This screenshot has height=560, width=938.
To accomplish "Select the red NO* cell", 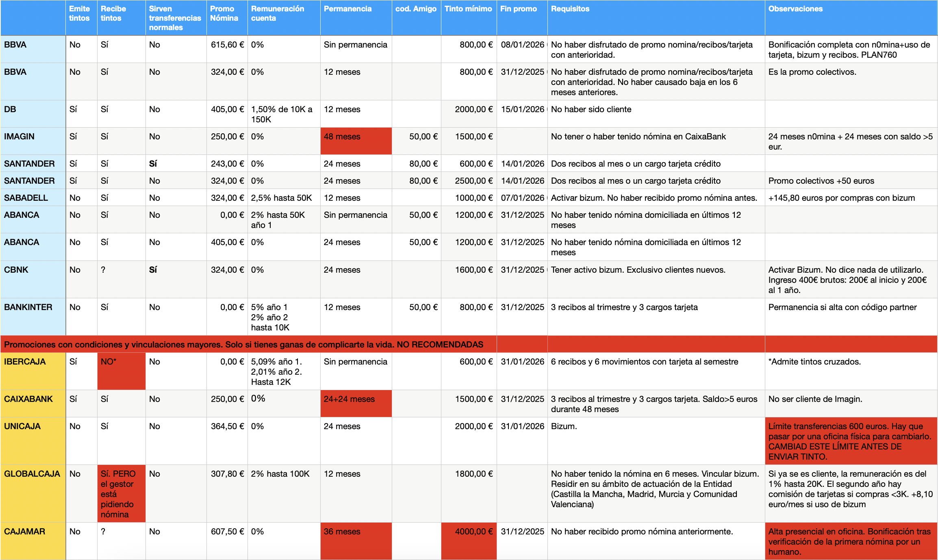I will click(x=121, y=371).
